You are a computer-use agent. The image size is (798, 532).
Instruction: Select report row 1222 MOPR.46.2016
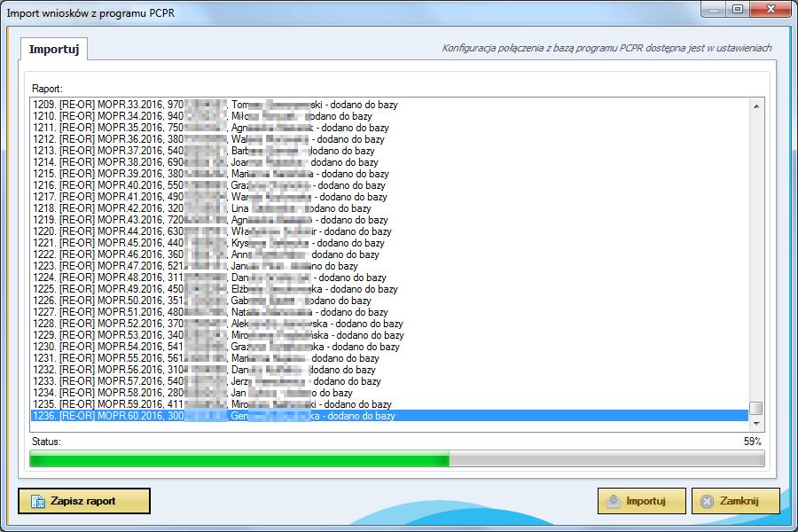389,254
